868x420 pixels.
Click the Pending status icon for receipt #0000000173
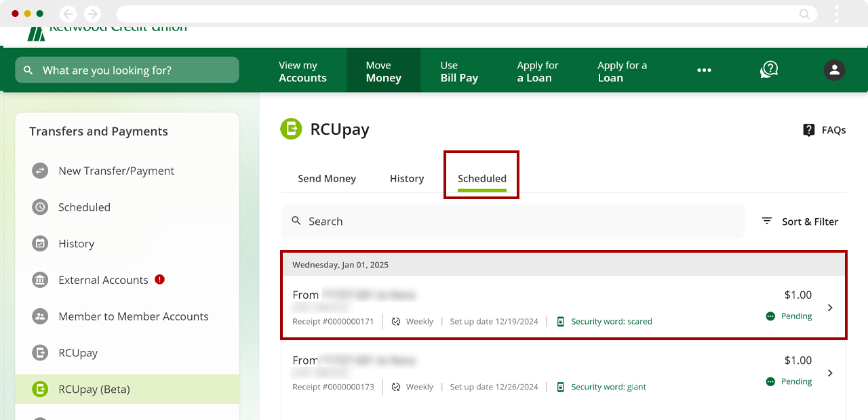[x=770, y=381]
